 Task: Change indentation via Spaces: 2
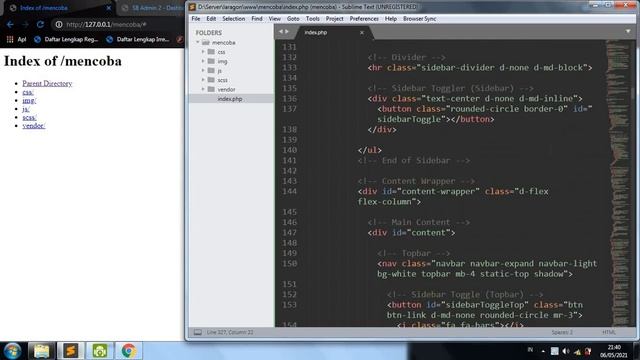562,332
